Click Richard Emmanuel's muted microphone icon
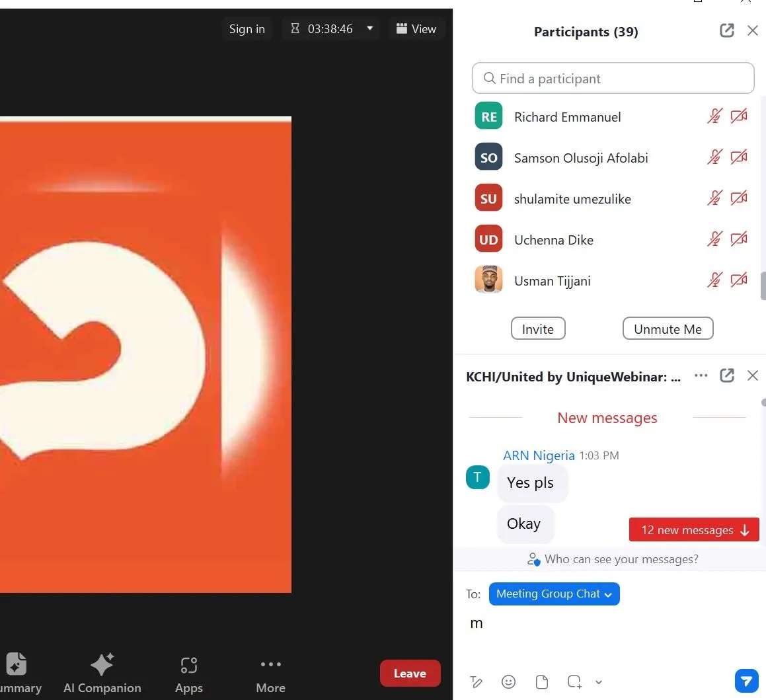Viewport: 766px width, 700px height. [714, 116]
